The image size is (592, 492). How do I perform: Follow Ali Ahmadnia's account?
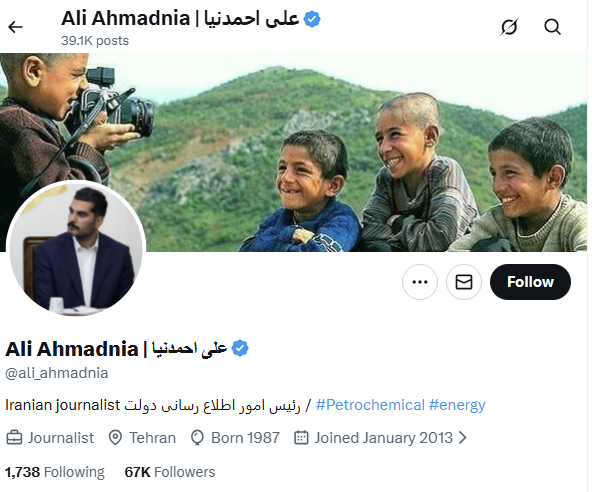tap(530, 282)
